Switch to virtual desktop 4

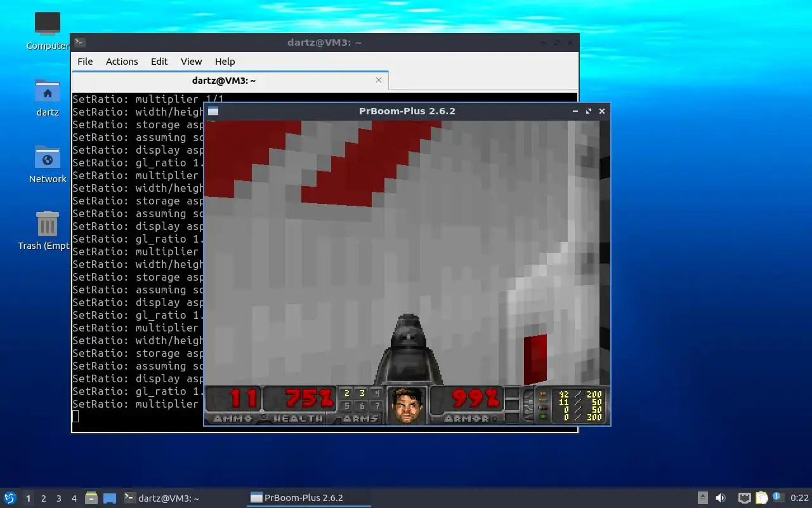[74, 498]
